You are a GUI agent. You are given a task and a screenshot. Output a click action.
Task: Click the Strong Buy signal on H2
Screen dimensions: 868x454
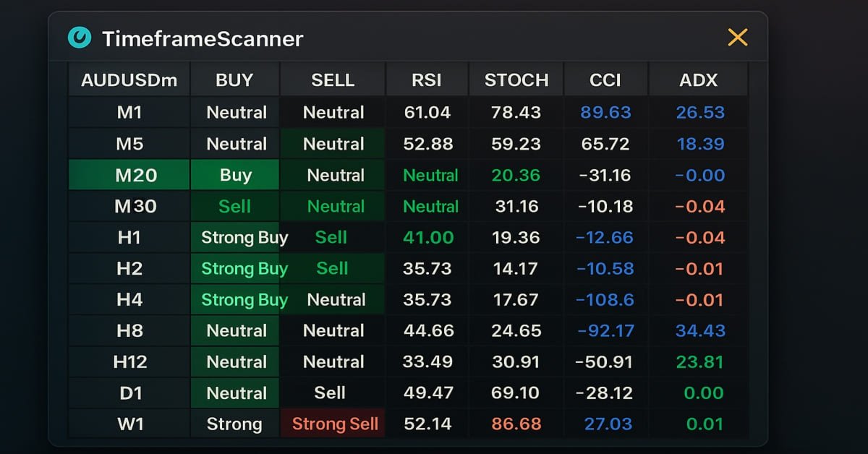(242, 268)
